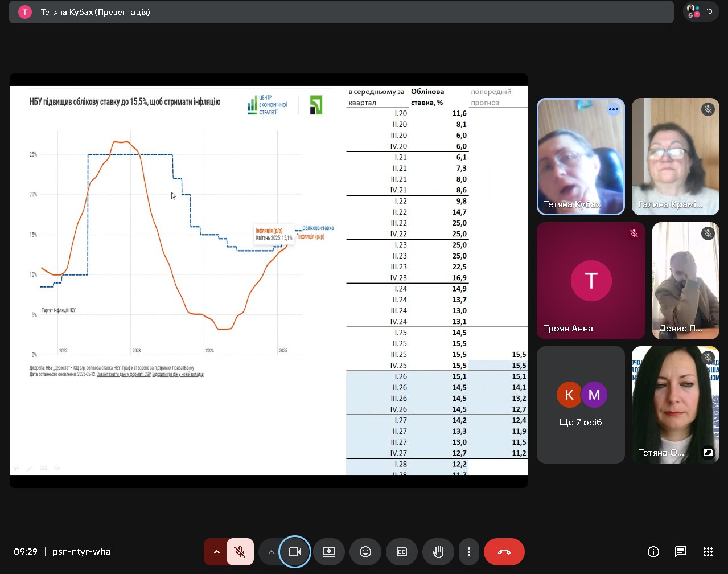Turn on closed captions

pyautogui.click(x=402, y=552)
